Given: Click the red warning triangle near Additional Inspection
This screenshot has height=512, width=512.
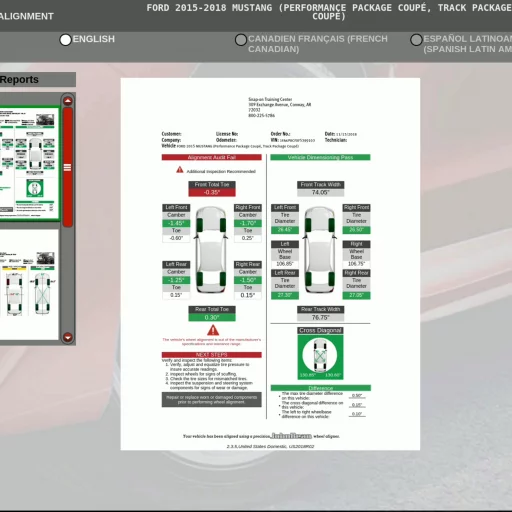Looking at the screenshot, I should (x=180, y=170).
